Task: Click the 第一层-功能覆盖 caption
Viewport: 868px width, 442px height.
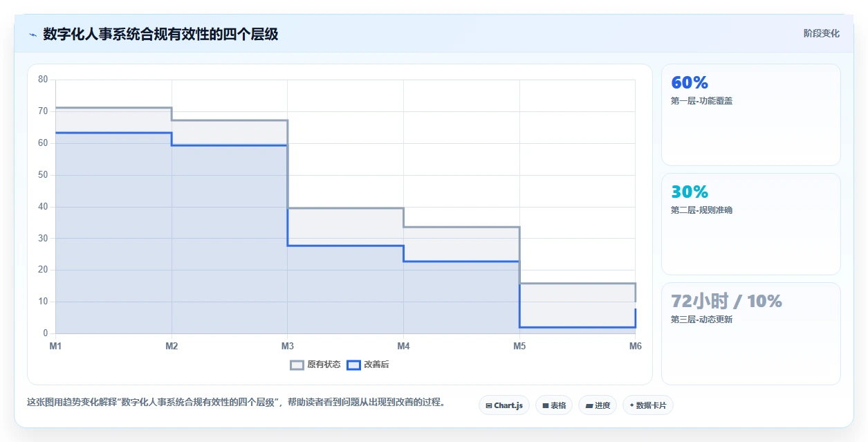Action: pyautogui.click(x=701, y=101)
